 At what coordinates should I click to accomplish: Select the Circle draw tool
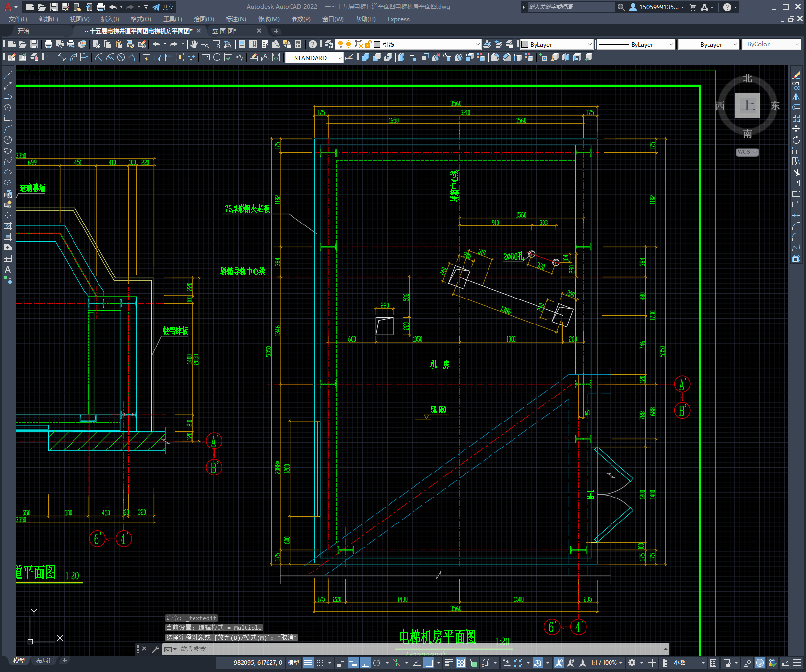tap(8, 140)
